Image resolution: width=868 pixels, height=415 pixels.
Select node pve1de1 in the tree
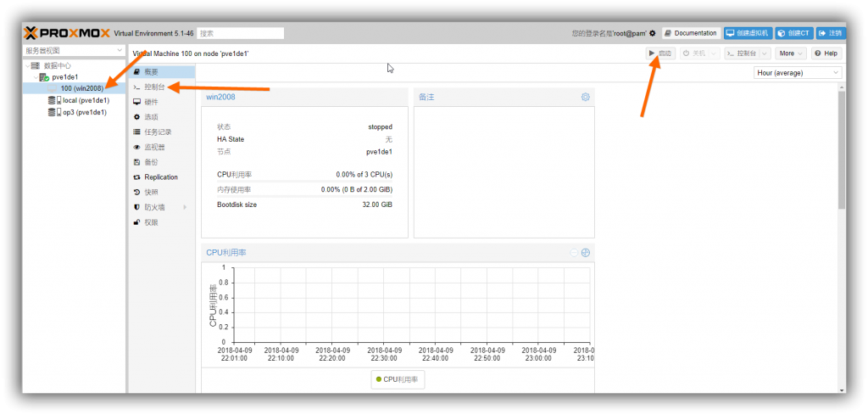click(64, 77)
